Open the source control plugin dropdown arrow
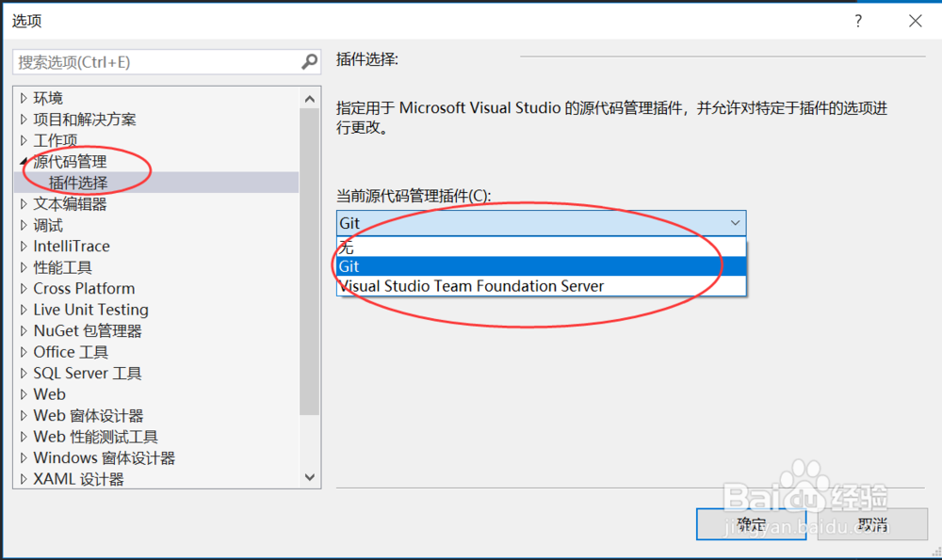 (x=735, y=223)
